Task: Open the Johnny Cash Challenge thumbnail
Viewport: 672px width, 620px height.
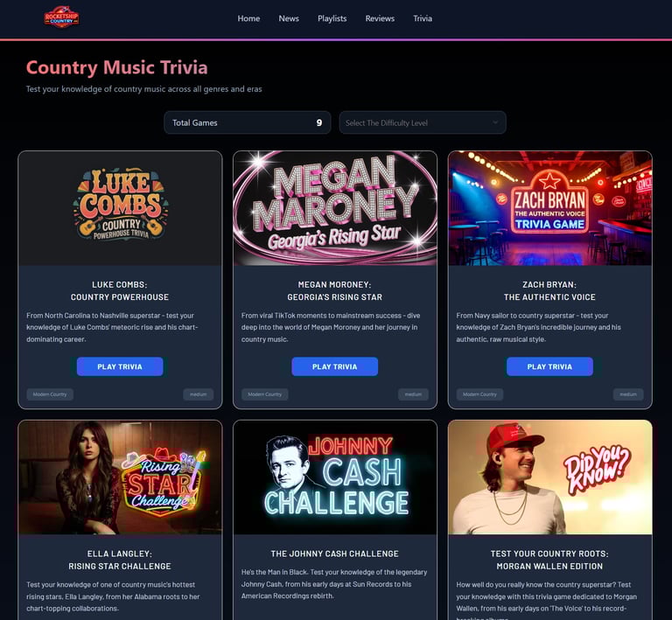Action: (x=335, y=477)
